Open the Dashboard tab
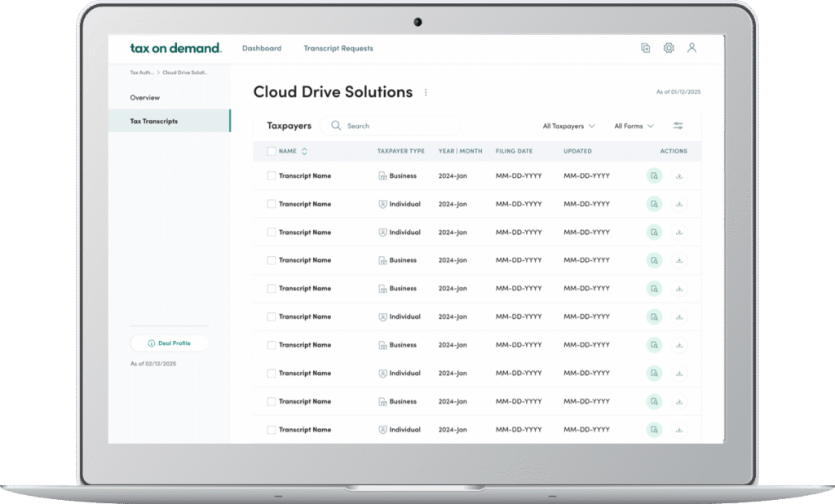Screen dimensions: 835x504 pos(262,48)
